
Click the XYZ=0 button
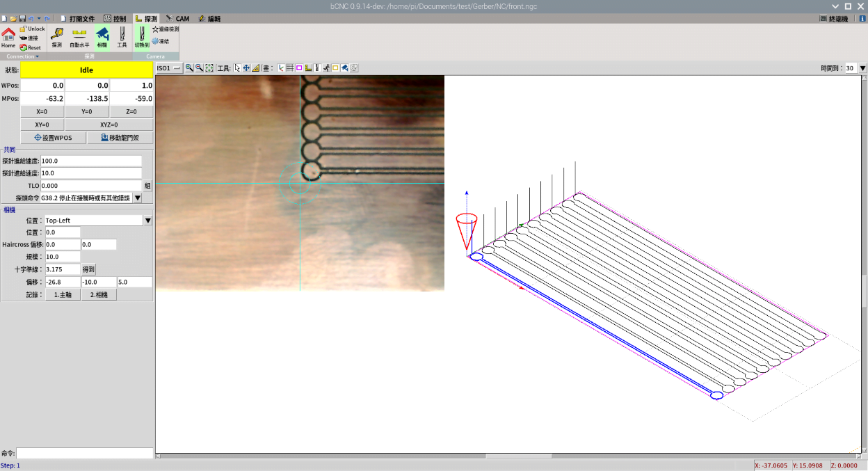tap(109, 125)
